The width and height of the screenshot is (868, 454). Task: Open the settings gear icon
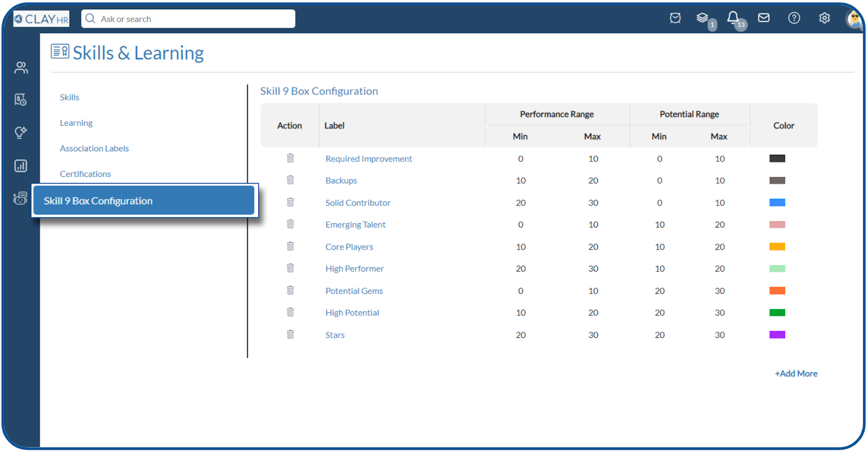point(825,18)
